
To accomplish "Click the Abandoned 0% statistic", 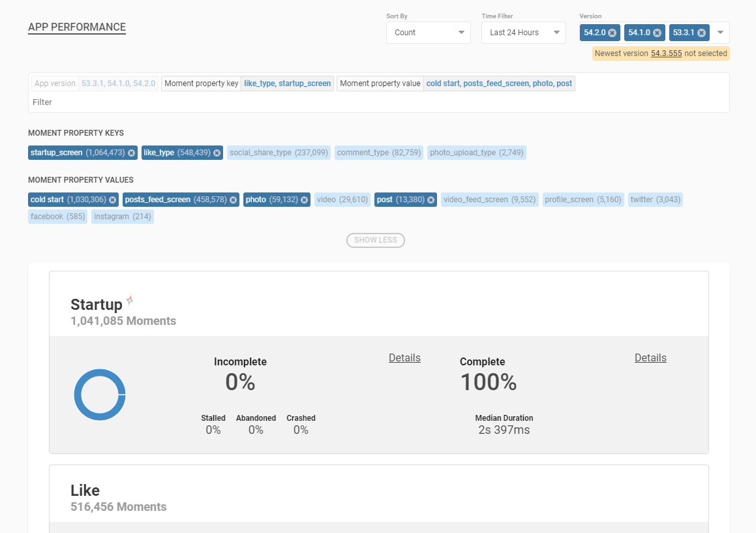I will [x=256, y=425].
